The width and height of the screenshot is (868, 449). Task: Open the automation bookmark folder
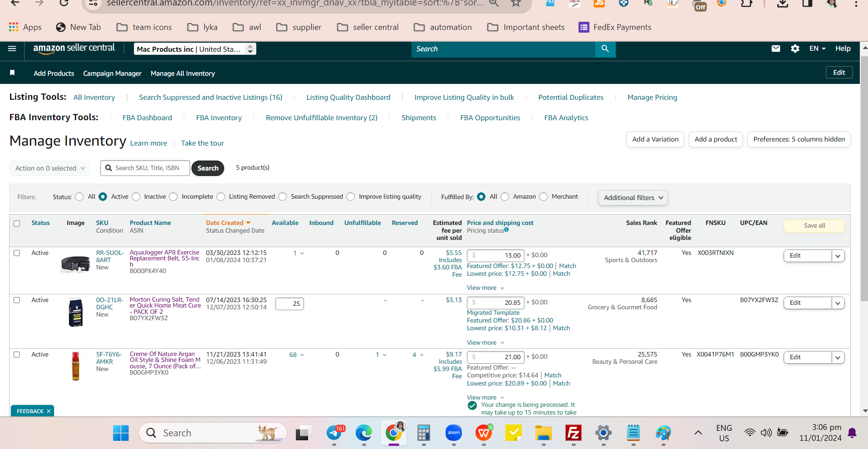(x=443, y=27)
